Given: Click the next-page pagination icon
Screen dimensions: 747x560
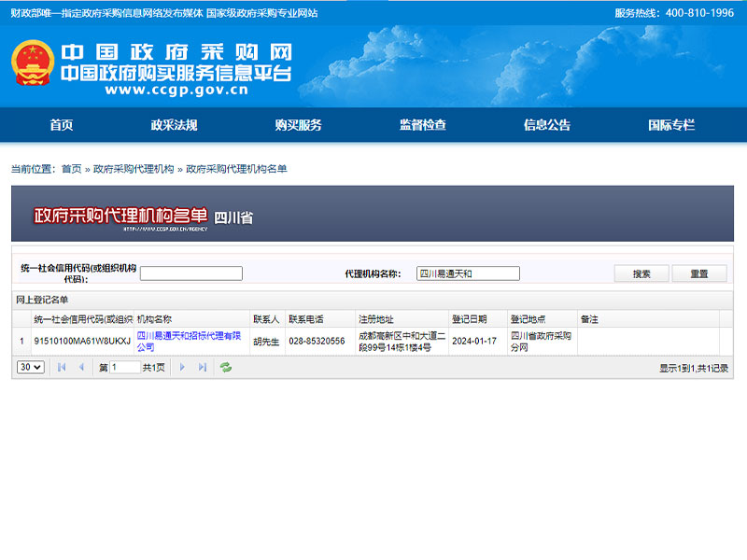Looking at the screenshot, I should (x=182, y=367).
